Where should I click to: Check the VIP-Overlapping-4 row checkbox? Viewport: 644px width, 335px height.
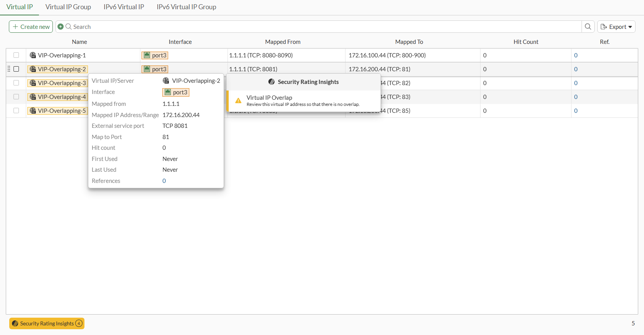(x=16, y=97)
